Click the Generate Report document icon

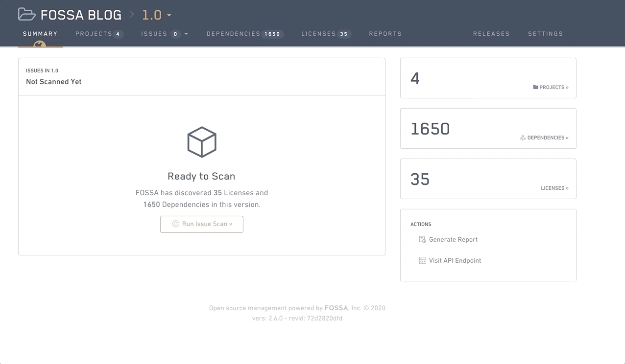click(422, 239)
